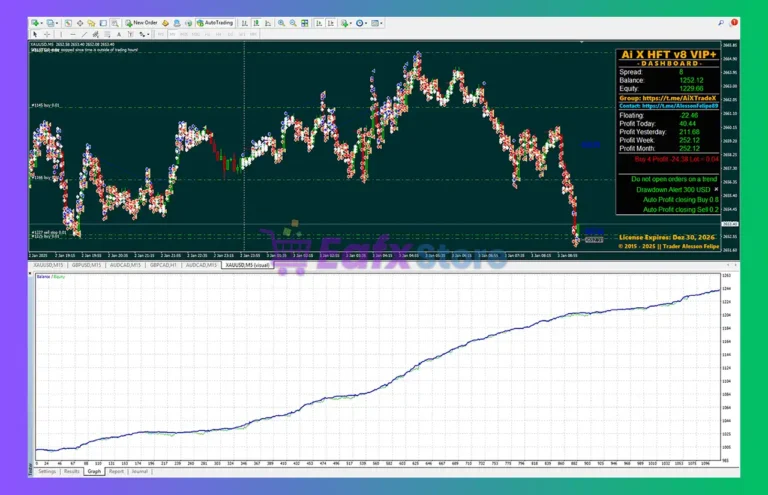This screenshot has height=495, width=768.
Task: Open the red notification alert icon
Action: tap(734, 22)
